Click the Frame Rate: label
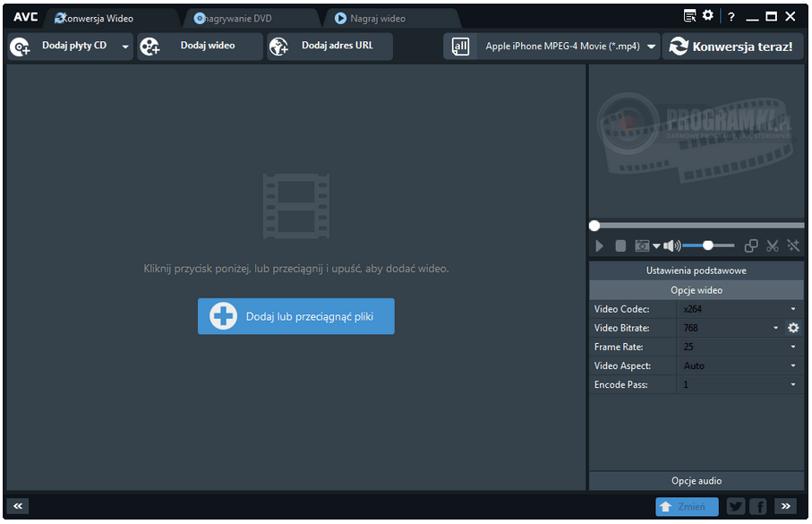This screenshot has width=812, height=524. click(x=619, y=347)
